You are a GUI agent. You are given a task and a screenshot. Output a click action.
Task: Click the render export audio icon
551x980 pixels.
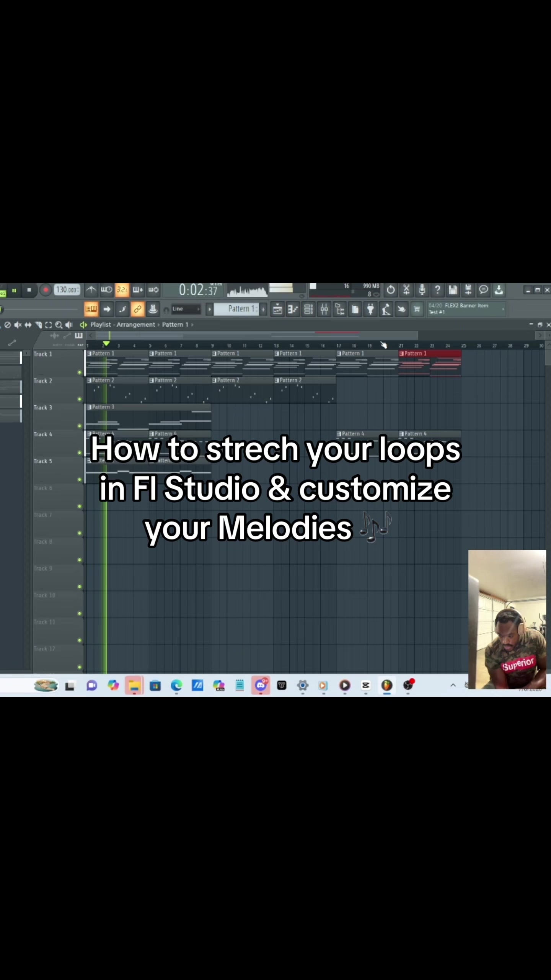(x=468, y=290)
